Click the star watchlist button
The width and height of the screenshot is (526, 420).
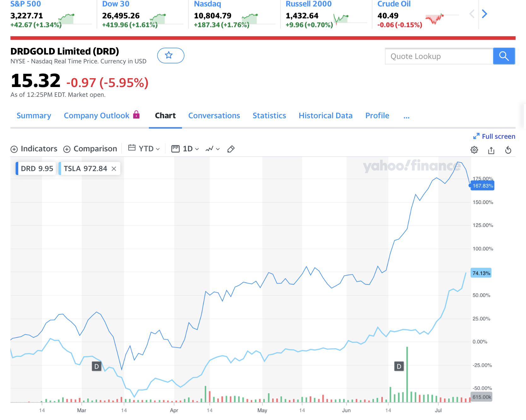(x=170, y=55)
